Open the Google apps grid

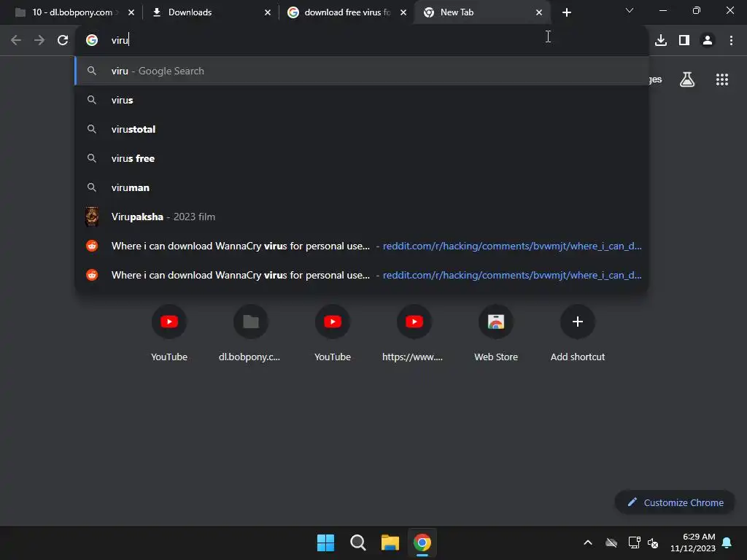coord(722,79)
